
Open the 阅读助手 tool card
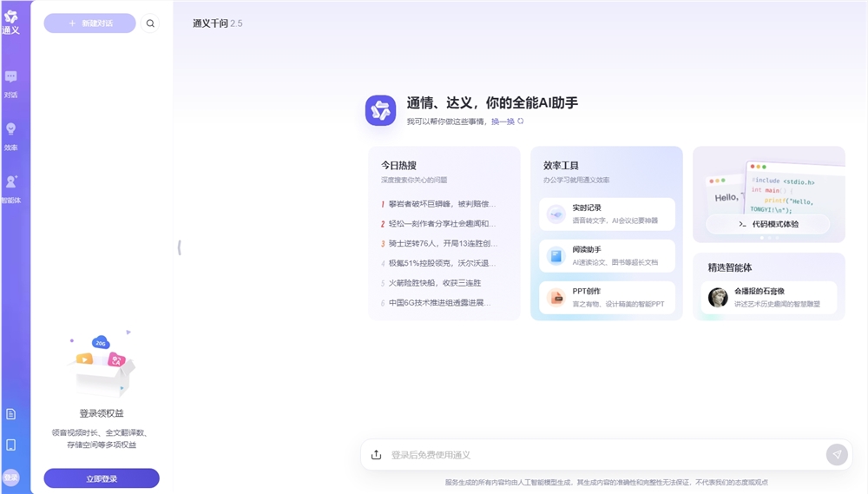[607, 255]
